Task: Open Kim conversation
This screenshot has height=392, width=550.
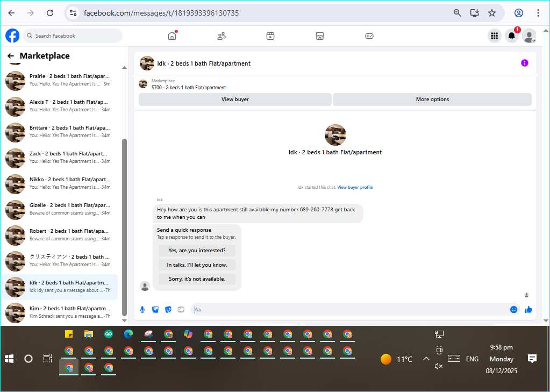Action: 60,312
